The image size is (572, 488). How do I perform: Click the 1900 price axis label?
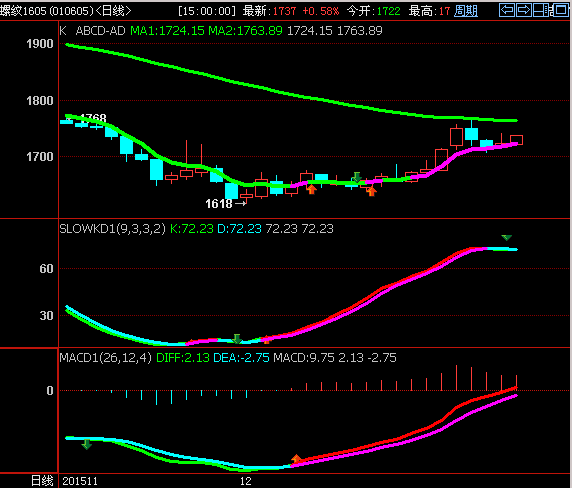pyautogui.click(x=40, y=44)
